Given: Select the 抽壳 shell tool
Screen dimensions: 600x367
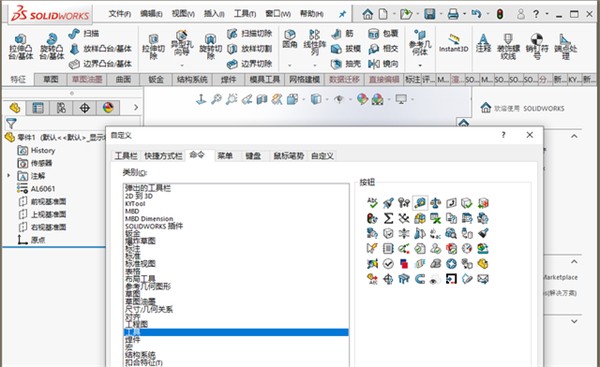Looking at the screenshot, I should coord(346,64).
